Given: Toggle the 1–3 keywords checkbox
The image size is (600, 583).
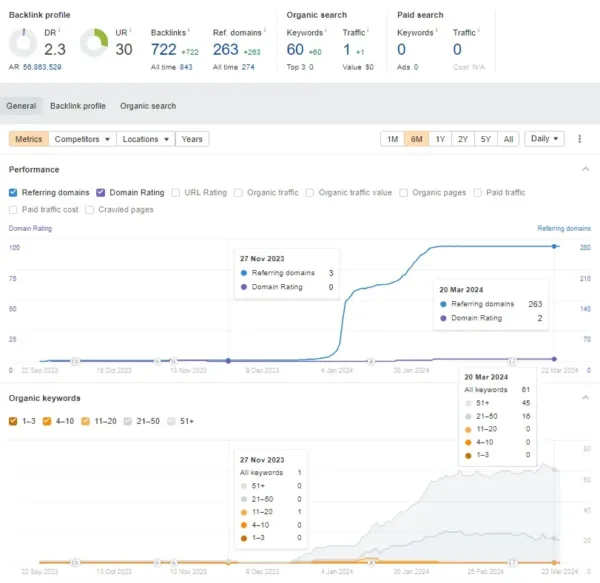Looking at the screenshot, I should point(13,421).
